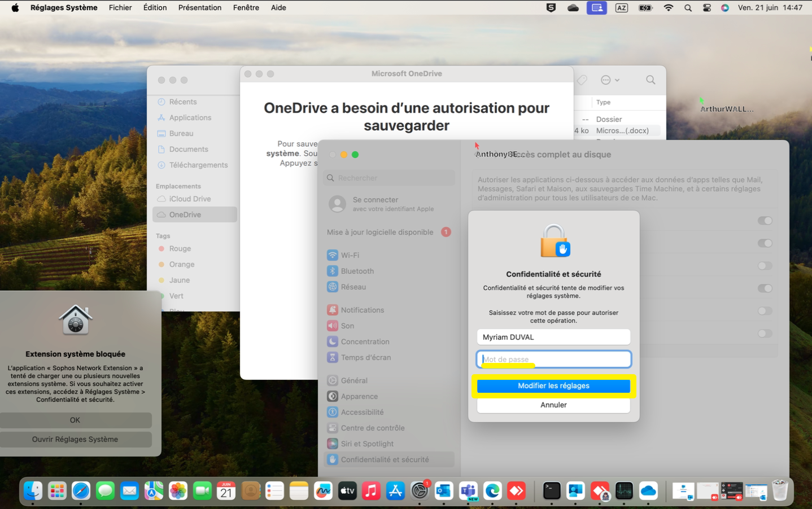The image size is (812, 509).
Task: Select Réseau in the Settings sidebar
Action: tap(390, 287)
